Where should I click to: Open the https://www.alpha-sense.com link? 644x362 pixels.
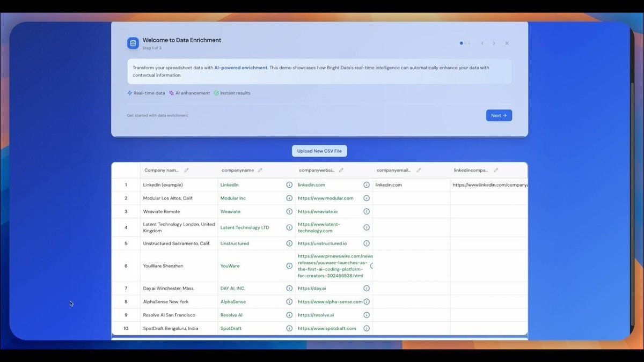coord(330,301)
